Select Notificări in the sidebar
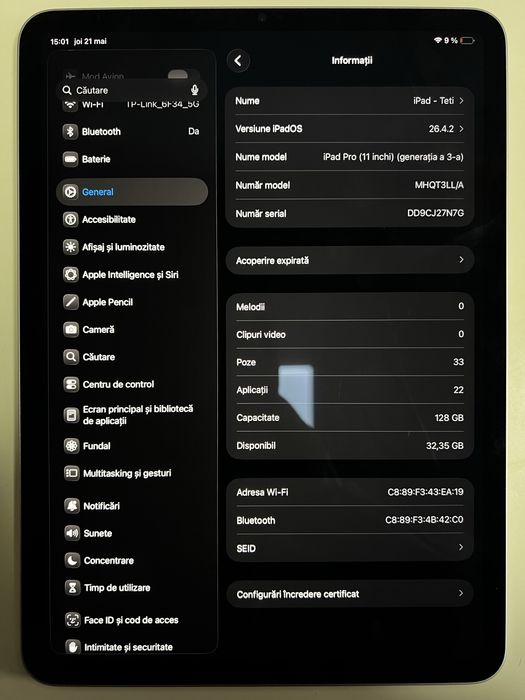This screenshot has height=700, width=525. (101, 506)
